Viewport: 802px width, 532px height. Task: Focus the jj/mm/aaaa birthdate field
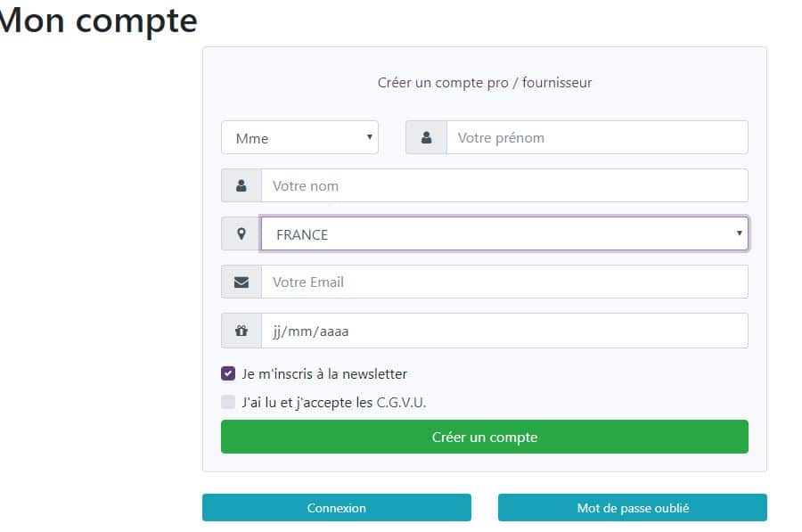(504, 331)
